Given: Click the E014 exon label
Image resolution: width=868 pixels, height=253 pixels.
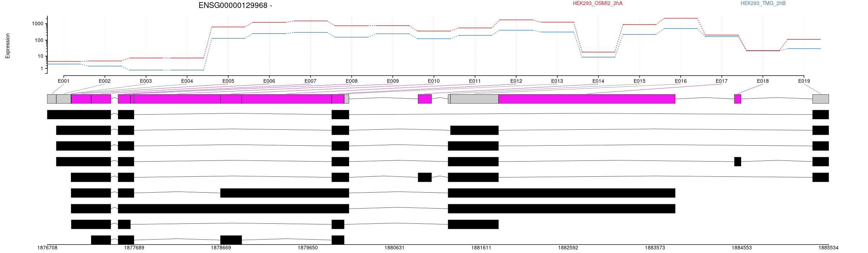Looking at the screenshot, I should [598, 81].
